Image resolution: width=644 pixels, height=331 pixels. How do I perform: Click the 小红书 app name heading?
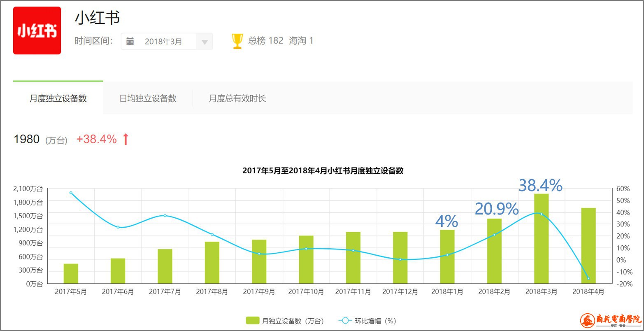(98, 18)
